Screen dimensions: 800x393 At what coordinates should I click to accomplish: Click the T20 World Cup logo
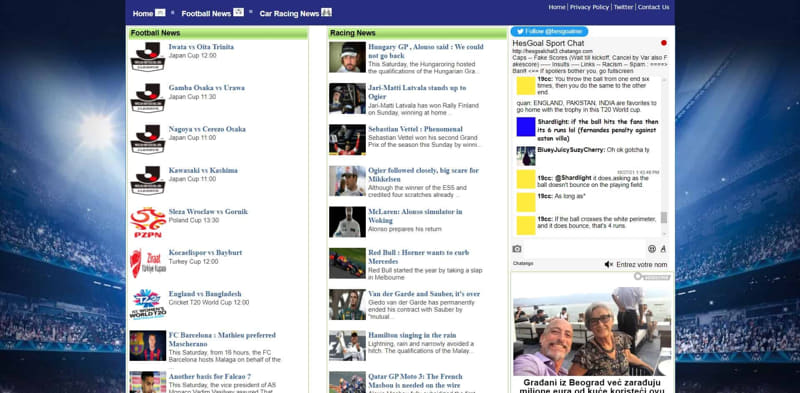(x=147, y=304)
